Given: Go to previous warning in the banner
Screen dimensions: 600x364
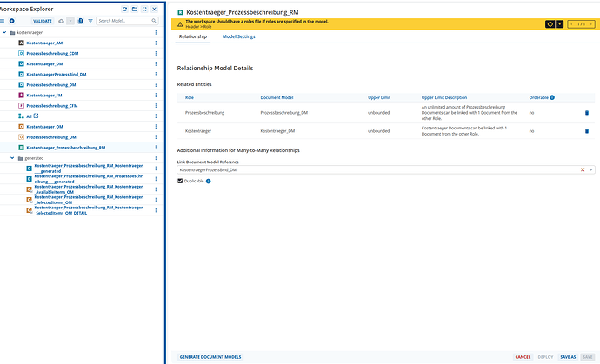Looking at the screenshot, I should pos(571,24).
